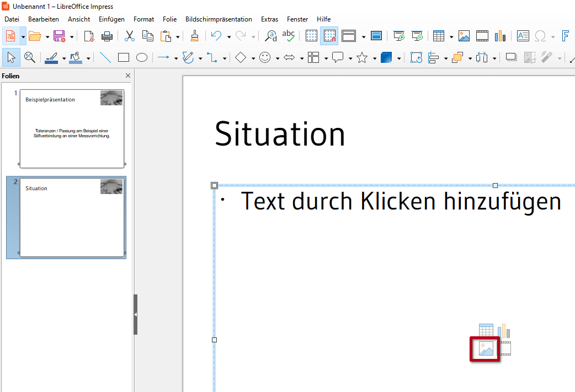Image resolution: width=575 pixels, height=392 pixels.
Task: Open the Bildschirmpräsentation menu
Action: coord(219,19)
